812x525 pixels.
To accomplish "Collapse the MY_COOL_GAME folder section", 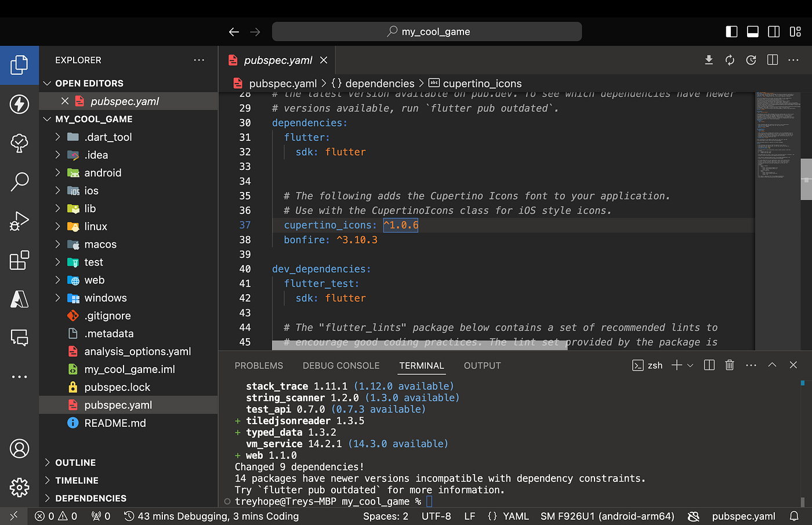I will point(48,119).
